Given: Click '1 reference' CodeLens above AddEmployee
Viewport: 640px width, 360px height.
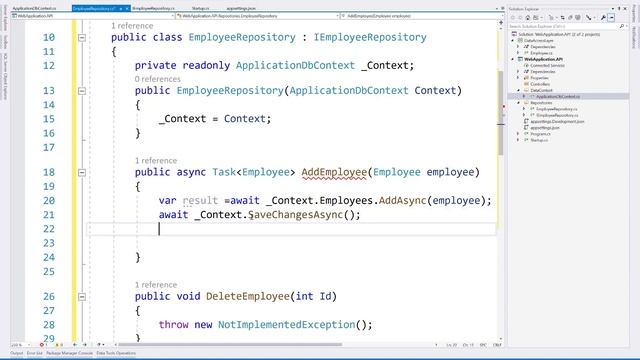Looking at the screenshot, I should coord(156,160).
